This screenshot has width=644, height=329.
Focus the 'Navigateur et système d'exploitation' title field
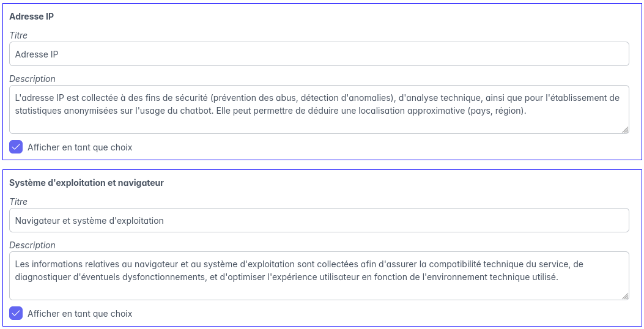tap(319, 220)
